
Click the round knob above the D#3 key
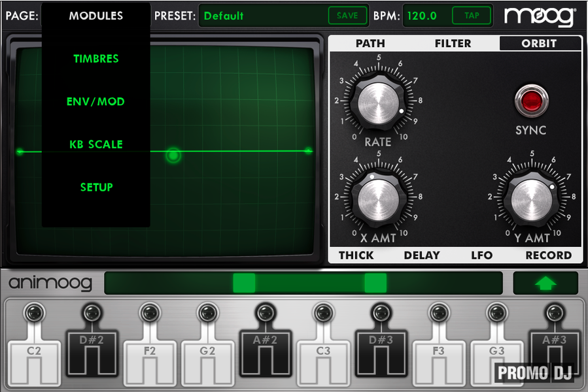pyautogui.click(x=381, y=312)
